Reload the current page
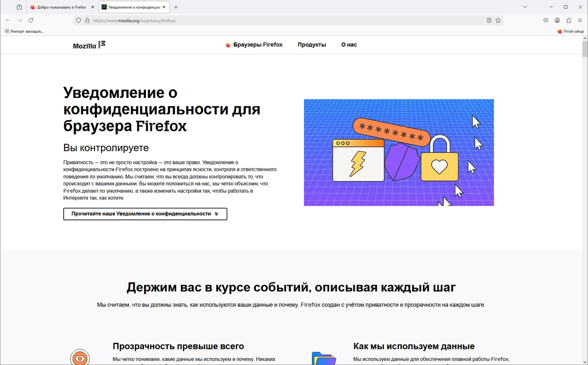588x365 pixels. coord(31,21)
